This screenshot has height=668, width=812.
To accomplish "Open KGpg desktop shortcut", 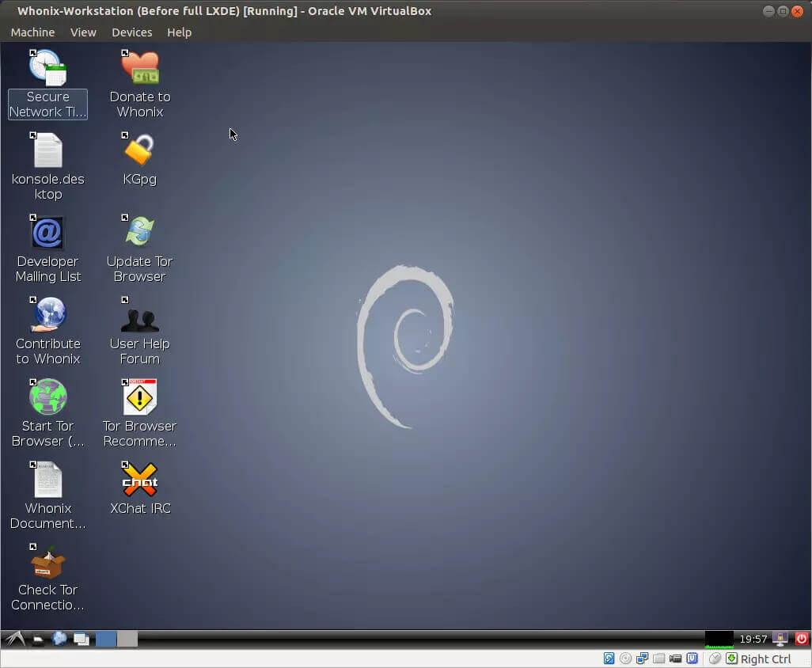I will click(x=139, y=150).
